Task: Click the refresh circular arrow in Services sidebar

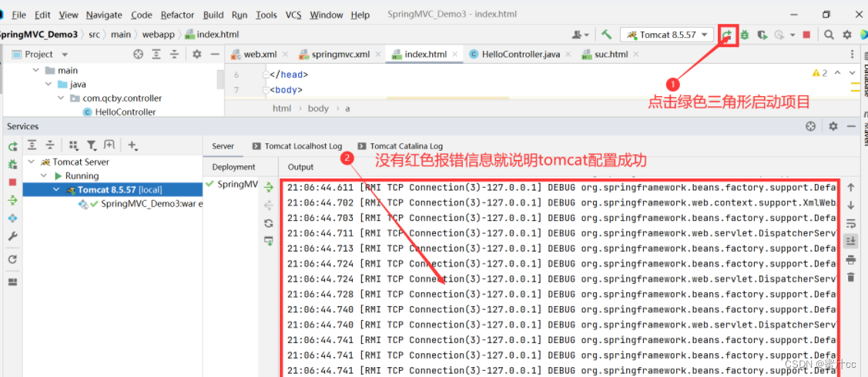Action: 12,259
